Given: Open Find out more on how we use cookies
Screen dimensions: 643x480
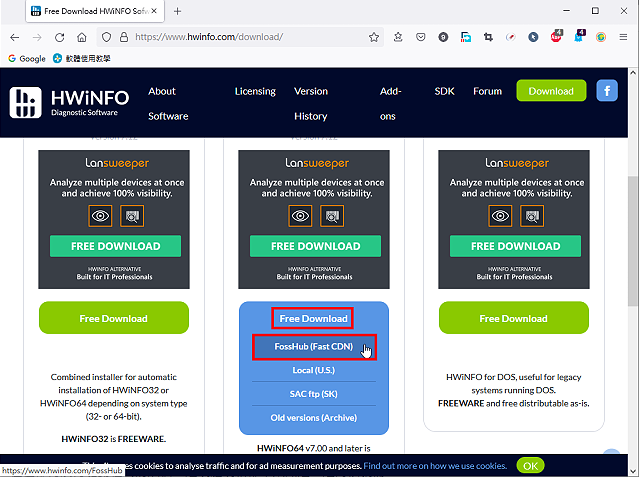Looking at the screenshot, I should [435, 467].
